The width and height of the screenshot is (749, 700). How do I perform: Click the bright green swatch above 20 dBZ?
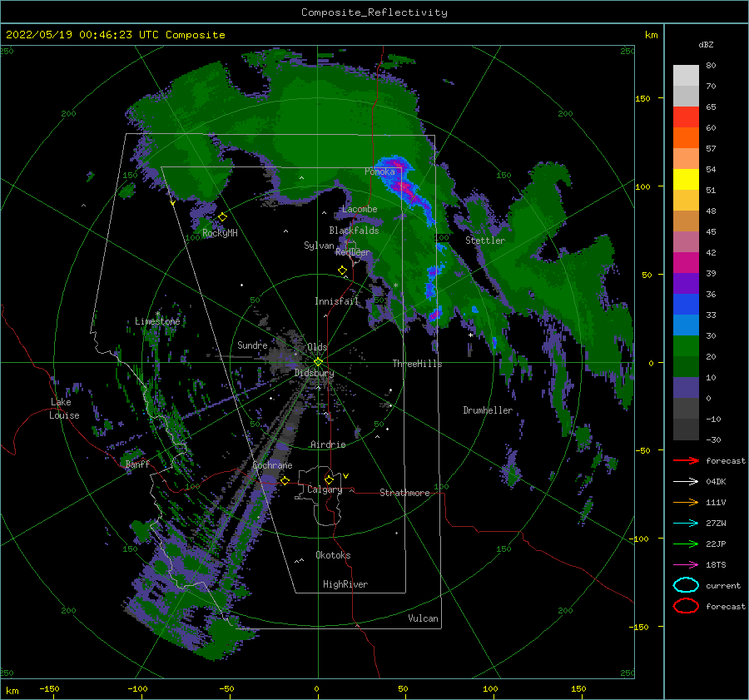coord(686,346)
